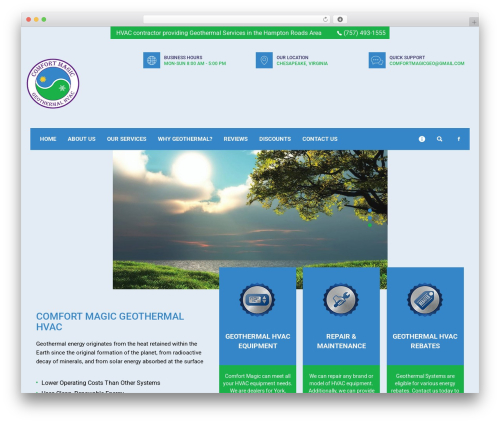Click the price tag badge icon for Rebates
This screenshot has height=423, width=500.
pyautogui.click(x=425, y=300)
